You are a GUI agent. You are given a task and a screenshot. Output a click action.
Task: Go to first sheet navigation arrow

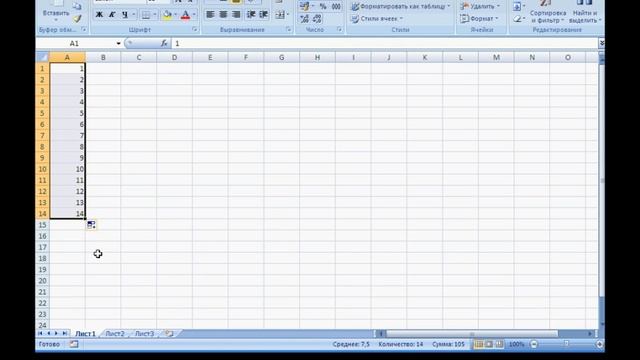40,333
